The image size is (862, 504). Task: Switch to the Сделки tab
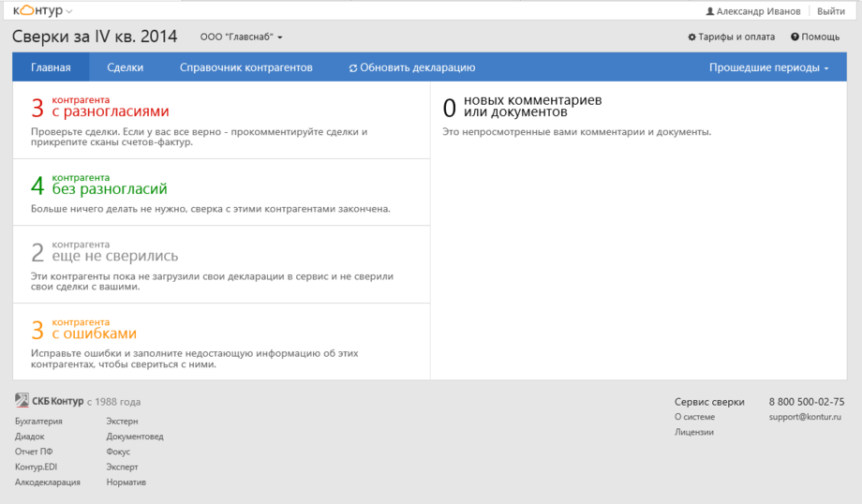125,67
